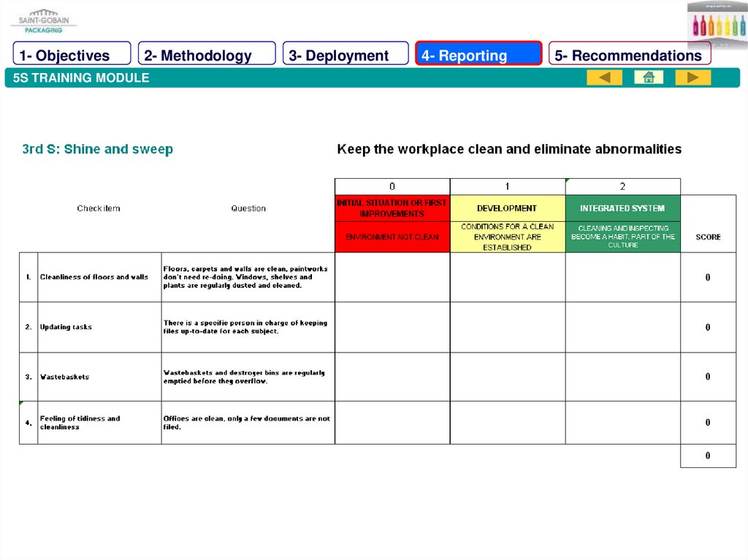Select score 0 cell for Cleanliness of floors

392,277
